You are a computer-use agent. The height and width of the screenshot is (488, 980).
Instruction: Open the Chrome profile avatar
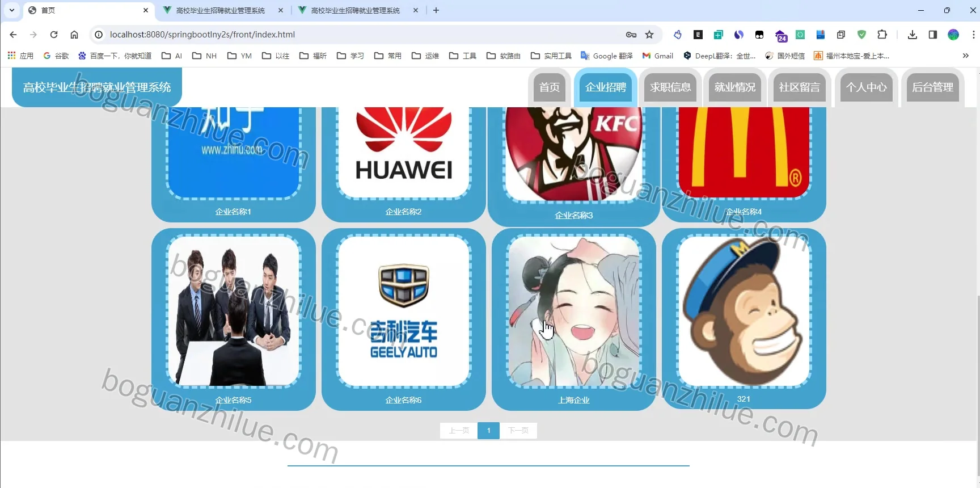coord(953,35)
